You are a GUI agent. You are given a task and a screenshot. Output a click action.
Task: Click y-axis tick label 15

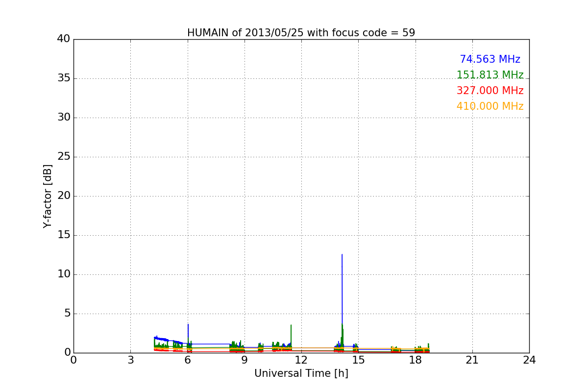pos(64,235)
